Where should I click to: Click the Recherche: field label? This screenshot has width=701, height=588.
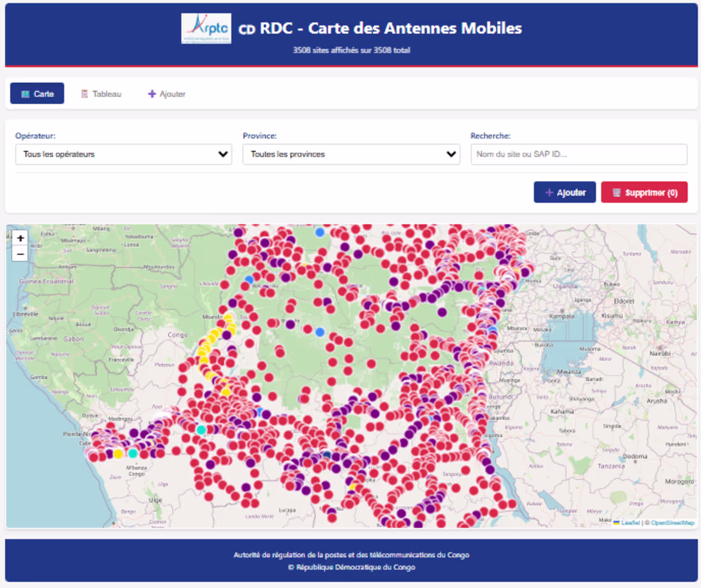coord(491,136)
